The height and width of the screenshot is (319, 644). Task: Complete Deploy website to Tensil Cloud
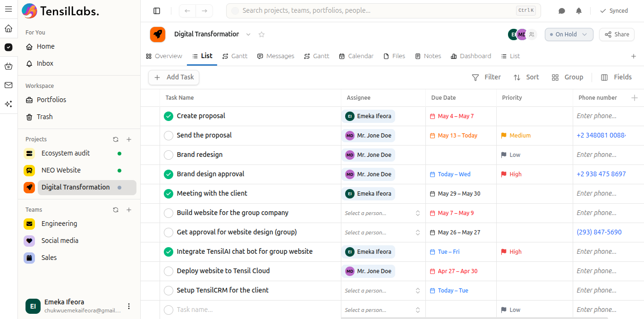(169, 271)
